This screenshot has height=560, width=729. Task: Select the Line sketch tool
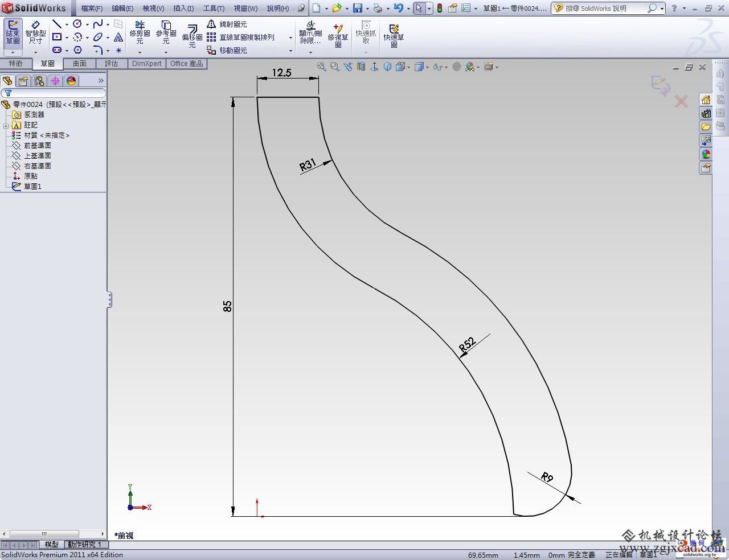(x=56, y=24)
